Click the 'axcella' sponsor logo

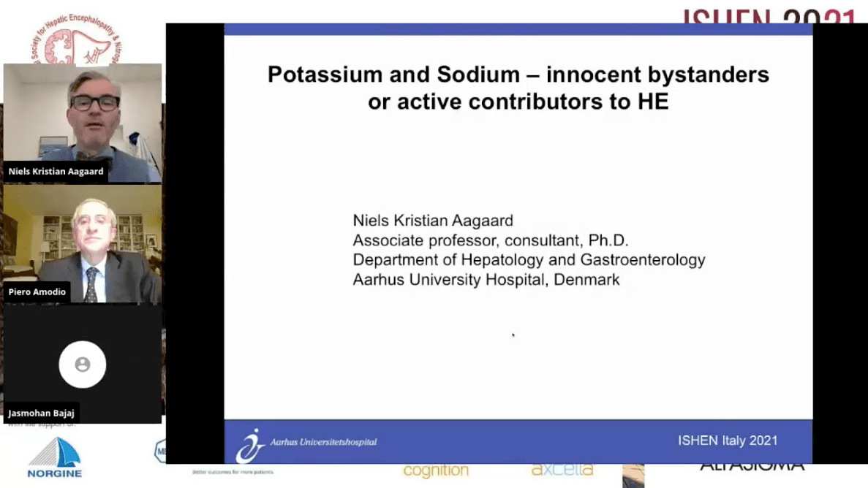point(562,470)
